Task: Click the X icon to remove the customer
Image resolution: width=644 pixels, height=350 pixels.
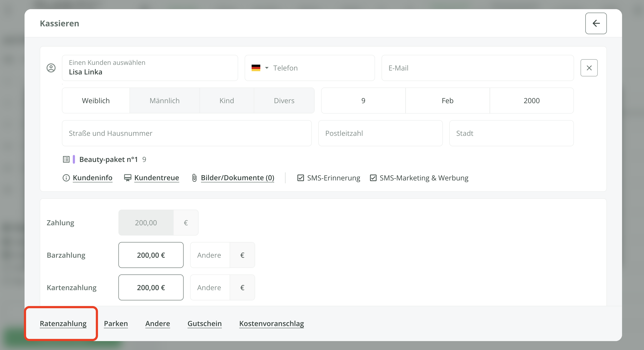Action: coord(589,68)
